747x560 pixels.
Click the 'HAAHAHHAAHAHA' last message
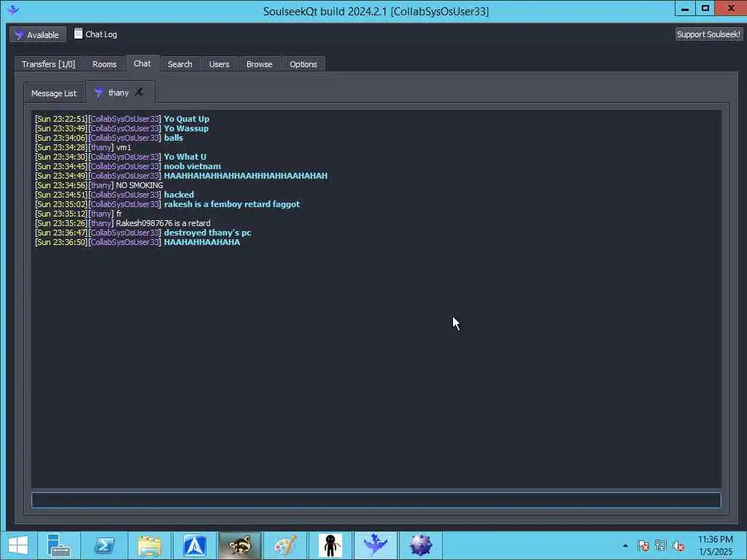point(202,242)
